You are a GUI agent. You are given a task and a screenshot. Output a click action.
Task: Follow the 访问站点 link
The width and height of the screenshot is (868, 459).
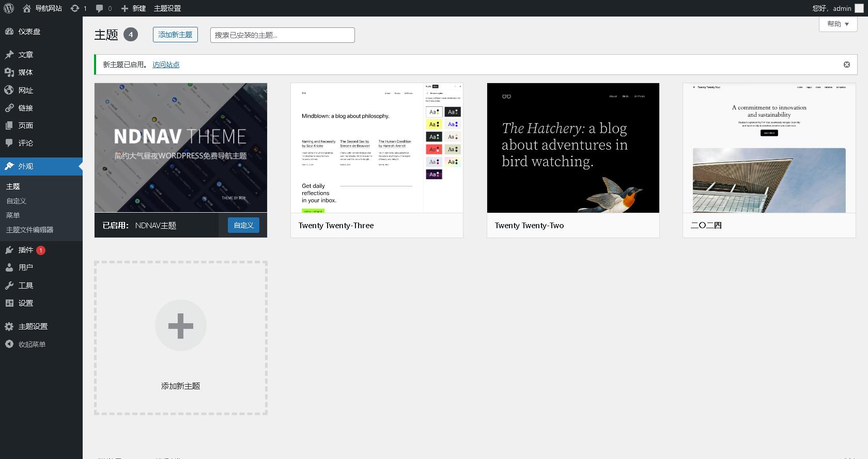pyautogui.click(x=166, y=65)
